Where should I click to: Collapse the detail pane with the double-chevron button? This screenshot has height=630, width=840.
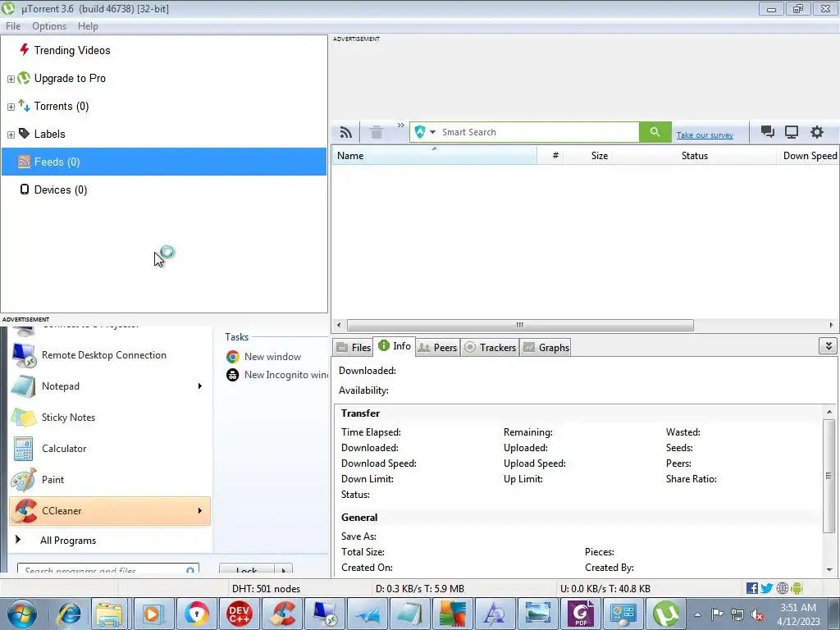[829, 346]
